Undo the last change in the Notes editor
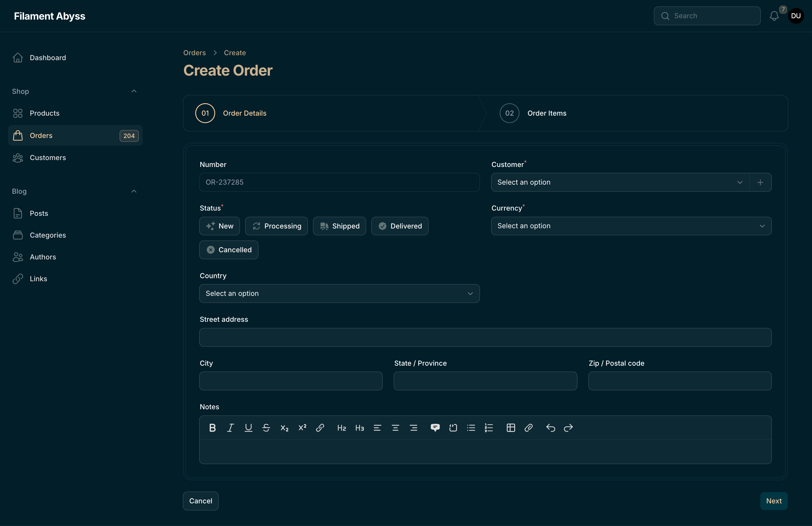 tap(550, 428)
